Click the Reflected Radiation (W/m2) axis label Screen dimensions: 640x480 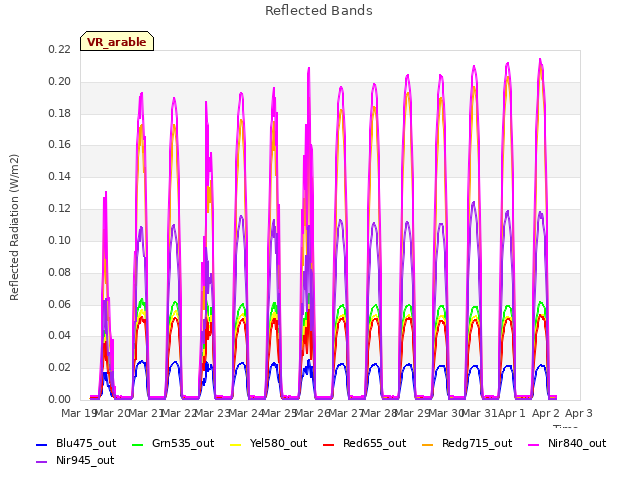14,227
